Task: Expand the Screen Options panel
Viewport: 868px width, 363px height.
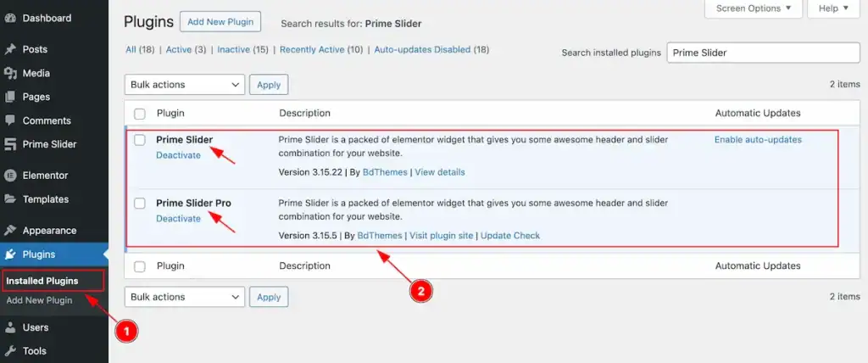Action: pyautogui.click(x=753, y=8)
